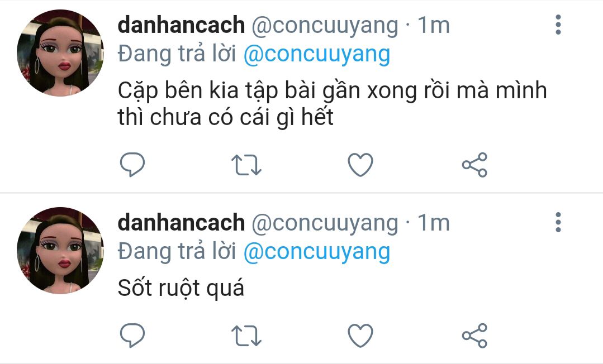Like the 'Cặp bên kia tập bài' tweet
The height and width of the screenshot is (364, 603).
tap(360, 165)
